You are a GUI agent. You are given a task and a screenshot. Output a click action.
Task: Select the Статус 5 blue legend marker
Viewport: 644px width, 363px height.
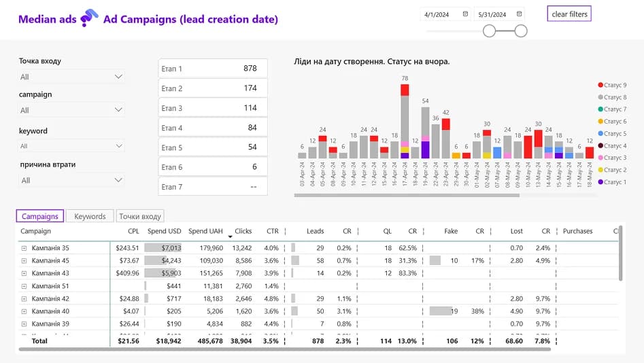point(600,134)
